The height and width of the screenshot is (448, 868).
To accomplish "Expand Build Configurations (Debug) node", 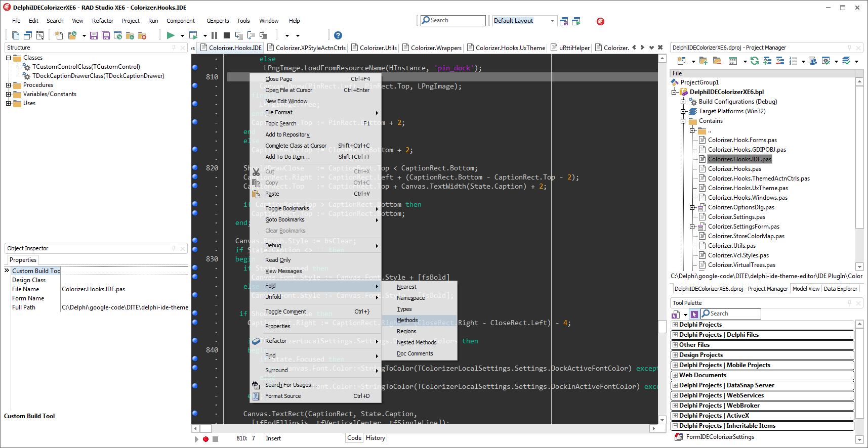I will (x=683, y=102).
